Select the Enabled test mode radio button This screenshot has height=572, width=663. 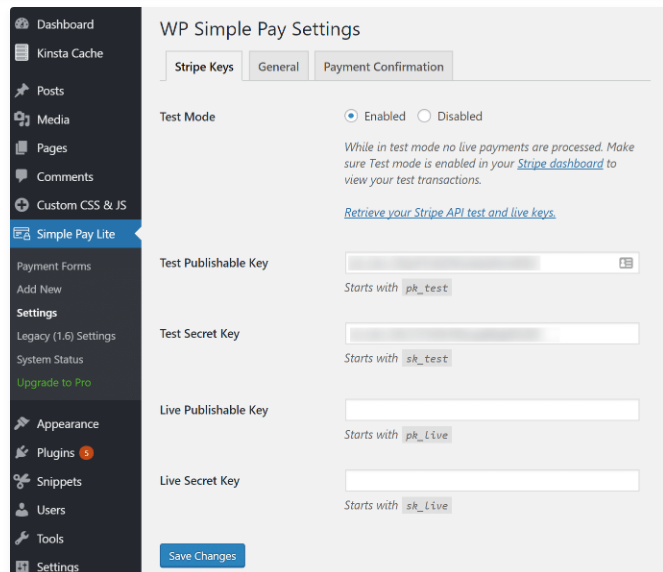351,116
